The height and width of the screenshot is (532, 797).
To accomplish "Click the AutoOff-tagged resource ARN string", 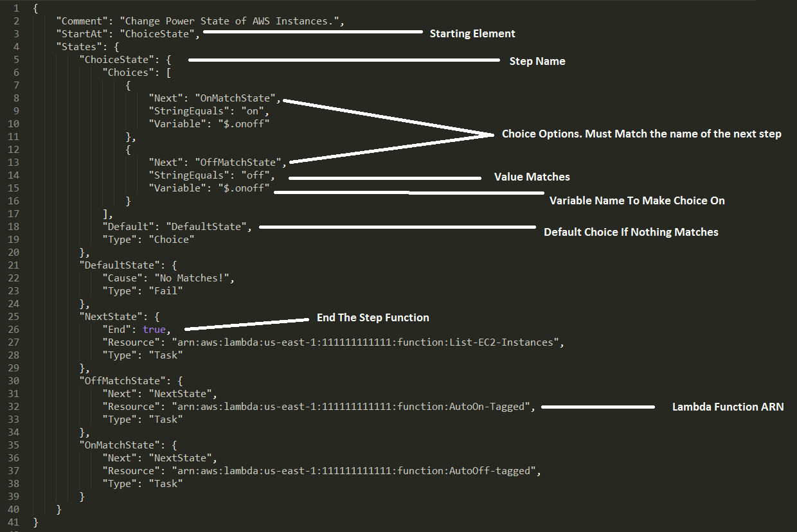I will click(x=354, y=470).
